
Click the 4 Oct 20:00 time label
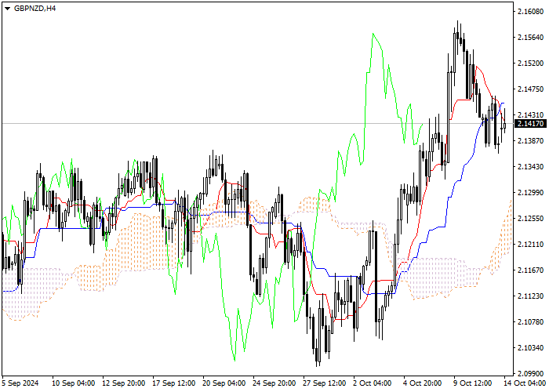click(x=423, y=383)
